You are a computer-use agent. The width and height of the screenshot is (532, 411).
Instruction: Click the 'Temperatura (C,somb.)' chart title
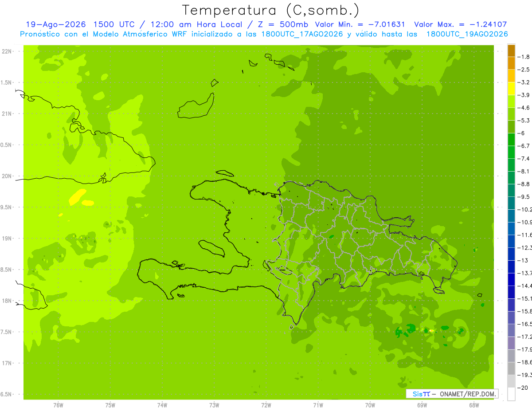[x=270, y=10]
